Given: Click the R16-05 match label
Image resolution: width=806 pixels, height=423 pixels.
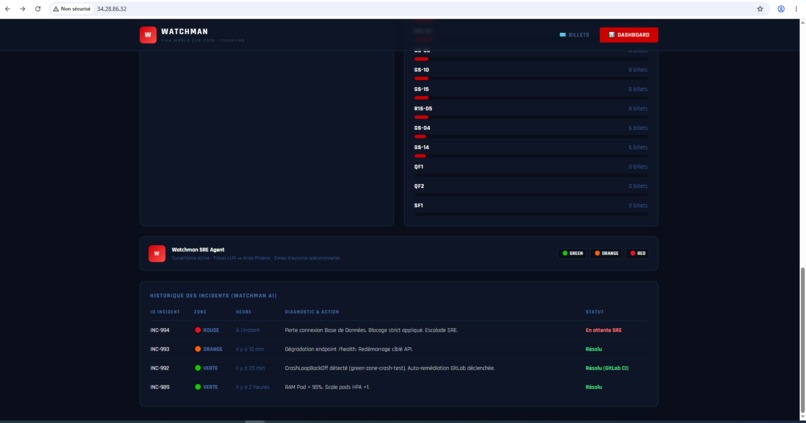Looking at the screenshot, I should (423, 109).
